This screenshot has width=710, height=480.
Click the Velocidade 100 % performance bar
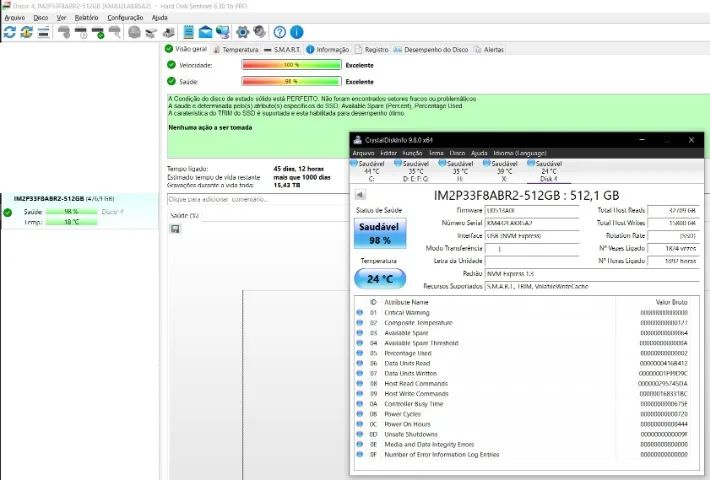(x=292, y=65)
